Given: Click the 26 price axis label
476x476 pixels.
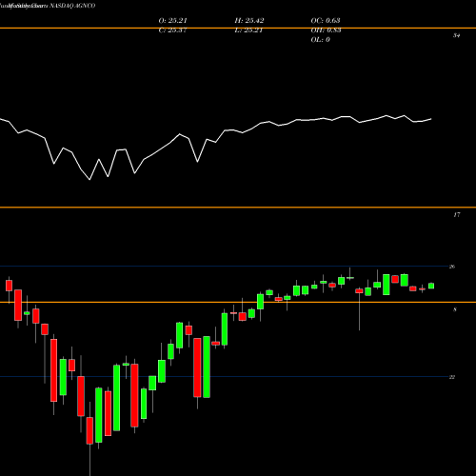Looking at the screenshot, I should [x=452, y=267].
